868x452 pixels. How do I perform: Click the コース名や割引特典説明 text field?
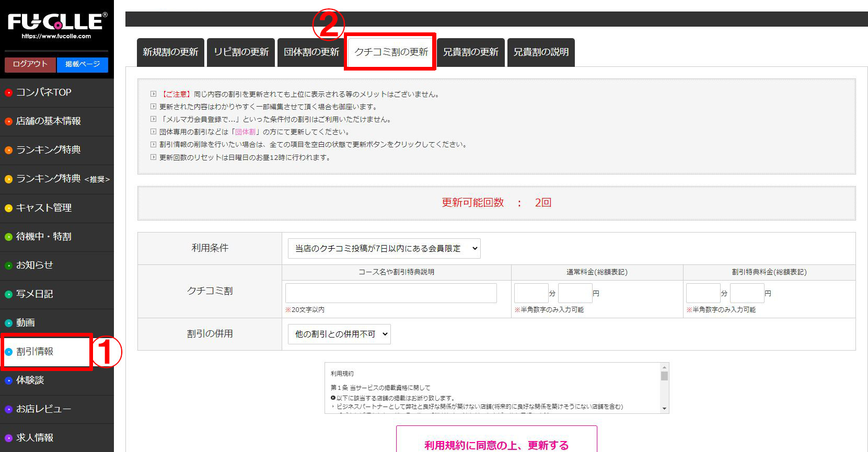pos(391,293)
